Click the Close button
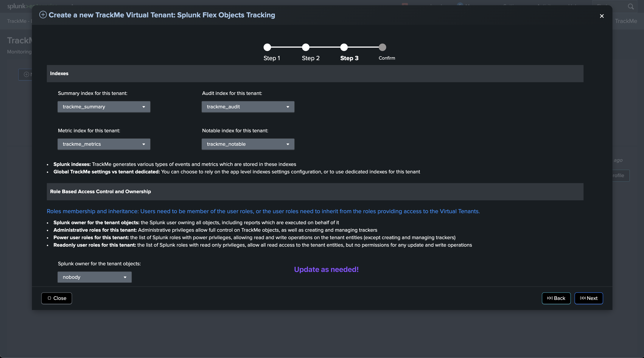The image size is (644, 358). point(57,298)
